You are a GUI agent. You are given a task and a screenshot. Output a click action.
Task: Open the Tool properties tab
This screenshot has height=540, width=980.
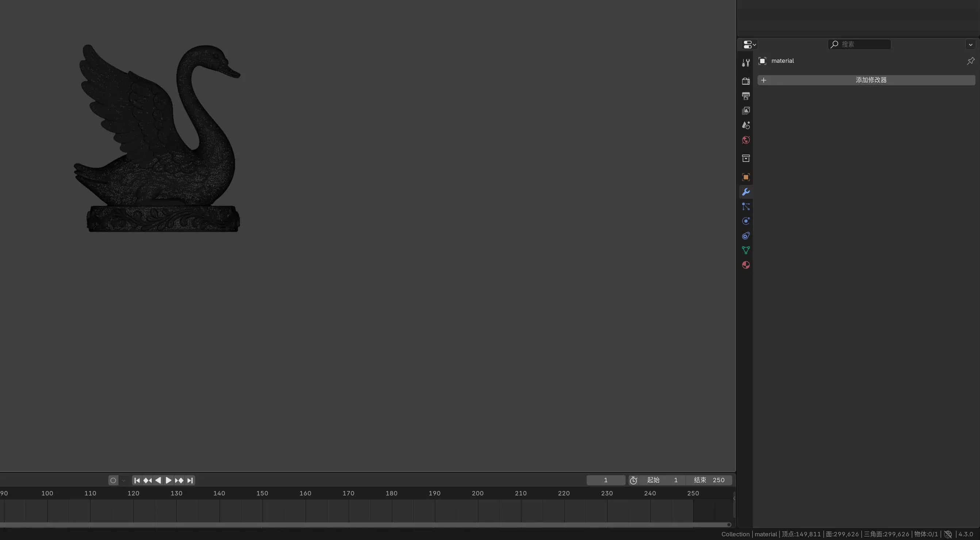(x=746, y=63)
